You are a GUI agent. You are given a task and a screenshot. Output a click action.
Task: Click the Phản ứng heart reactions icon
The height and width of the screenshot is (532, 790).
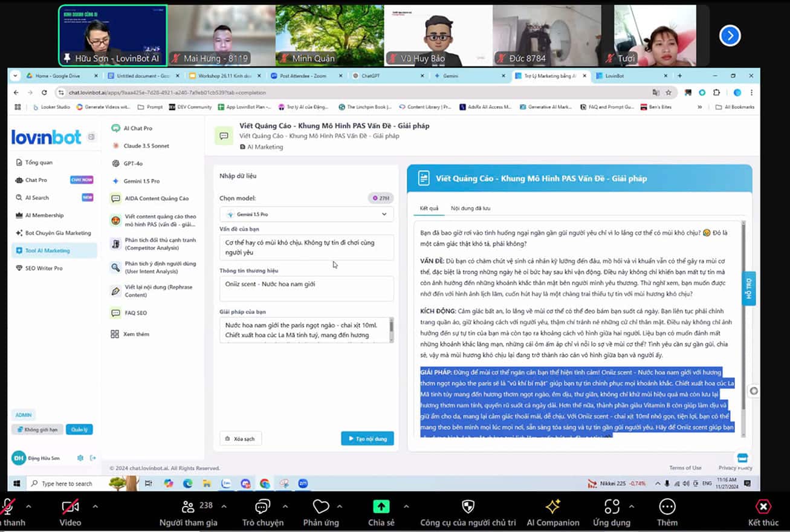coord(321,507)
